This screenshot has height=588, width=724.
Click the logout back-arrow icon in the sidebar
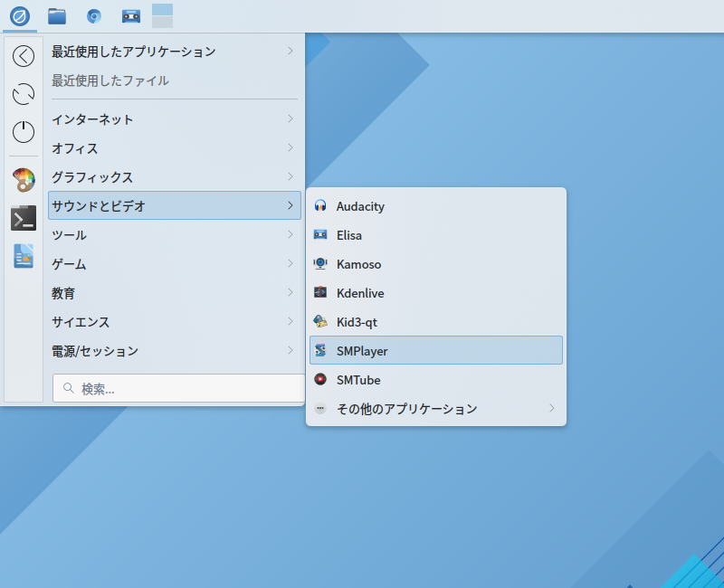(24, 56)
